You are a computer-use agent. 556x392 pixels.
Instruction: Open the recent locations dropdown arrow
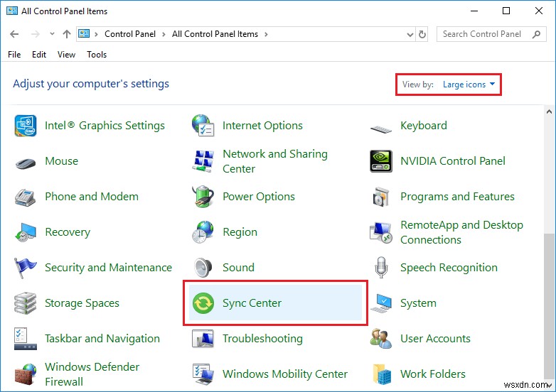52,34
